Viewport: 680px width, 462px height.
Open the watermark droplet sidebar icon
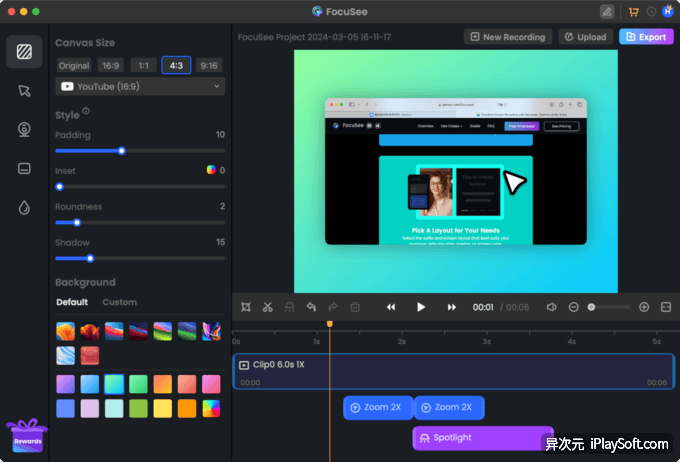pos(24,207)
